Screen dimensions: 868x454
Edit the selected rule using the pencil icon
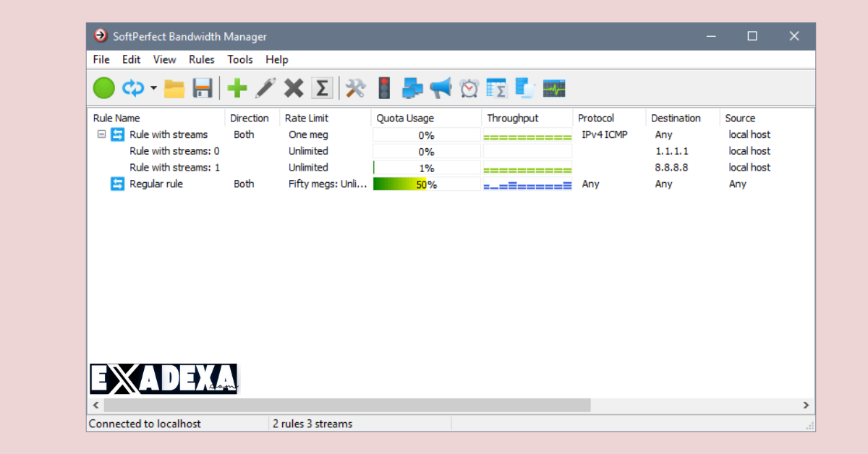(265, 87)
